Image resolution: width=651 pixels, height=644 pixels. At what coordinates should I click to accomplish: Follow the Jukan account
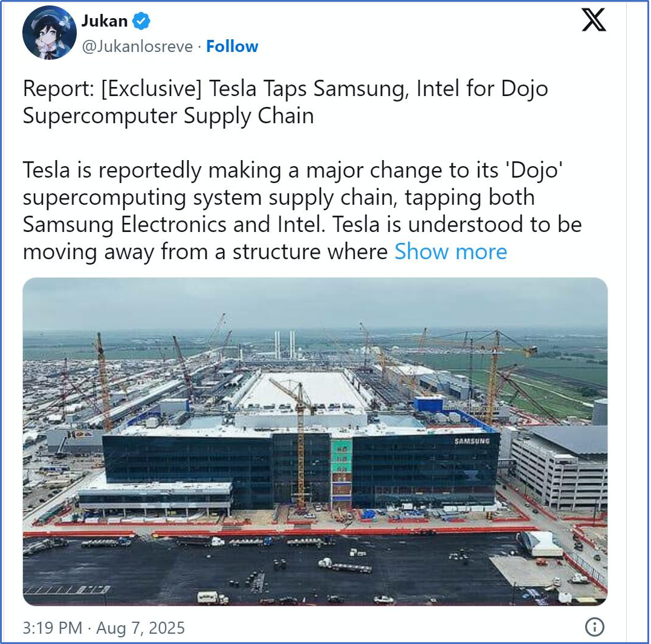click(232, 47)
